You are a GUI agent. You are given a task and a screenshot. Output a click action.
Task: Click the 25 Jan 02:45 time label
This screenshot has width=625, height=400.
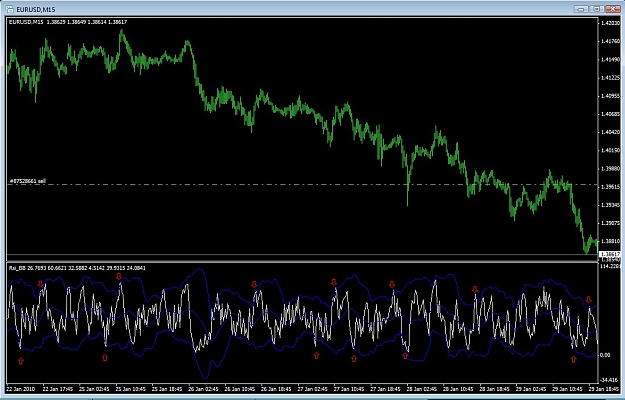point(94,389)
